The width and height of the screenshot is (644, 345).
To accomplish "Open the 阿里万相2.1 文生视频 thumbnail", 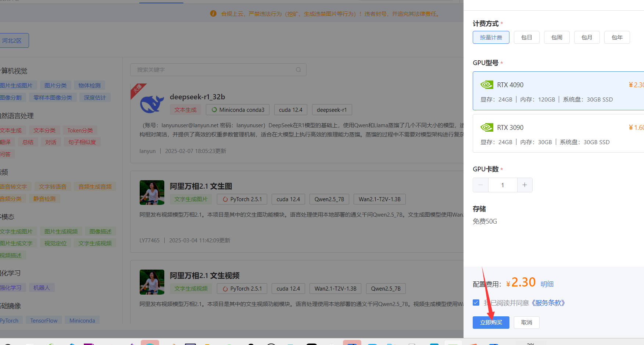I will pos(152,282).
